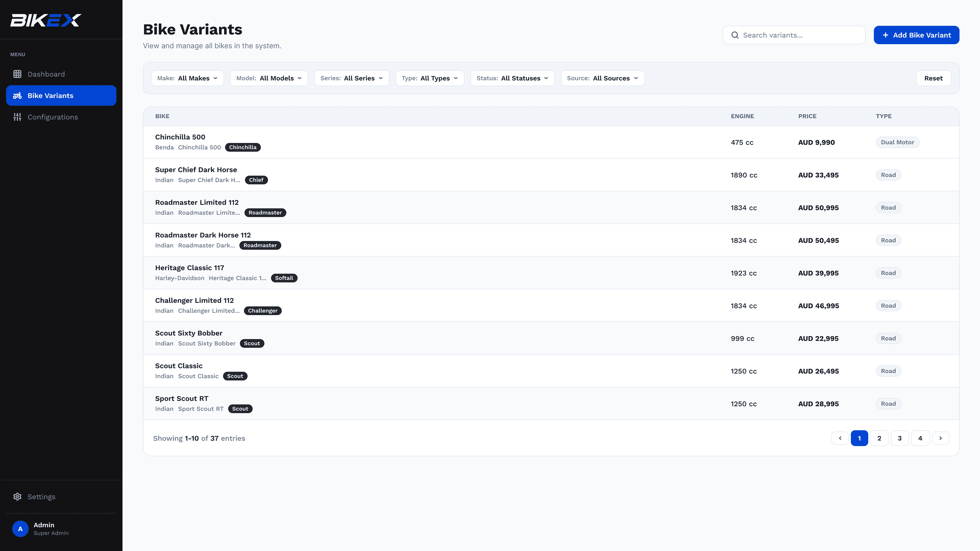
Task: Click the Challenger series badge
Action: pyautogui.click(x=263, y=311)
